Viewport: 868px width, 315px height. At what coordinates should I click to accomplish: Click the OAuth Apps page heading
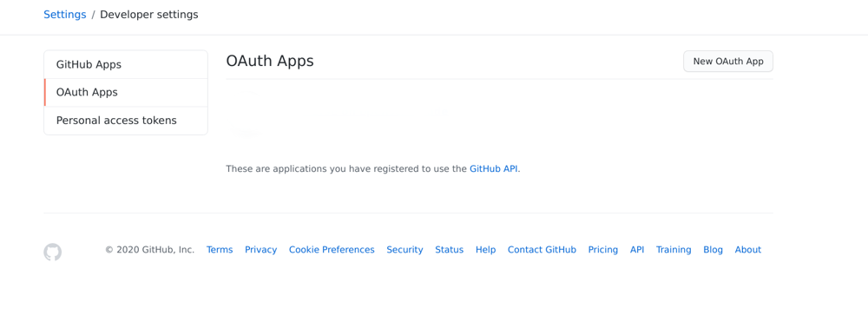coord(270,61)
